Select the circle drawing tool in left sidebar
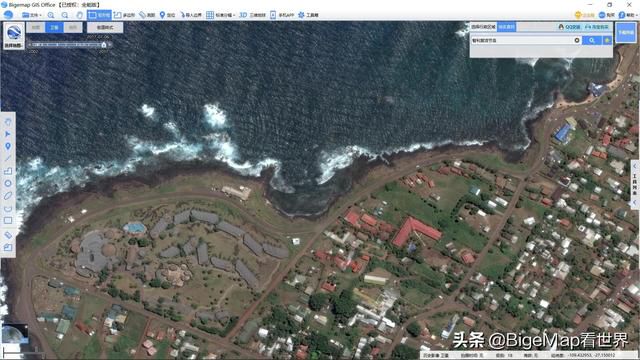 tap(8, 183)
